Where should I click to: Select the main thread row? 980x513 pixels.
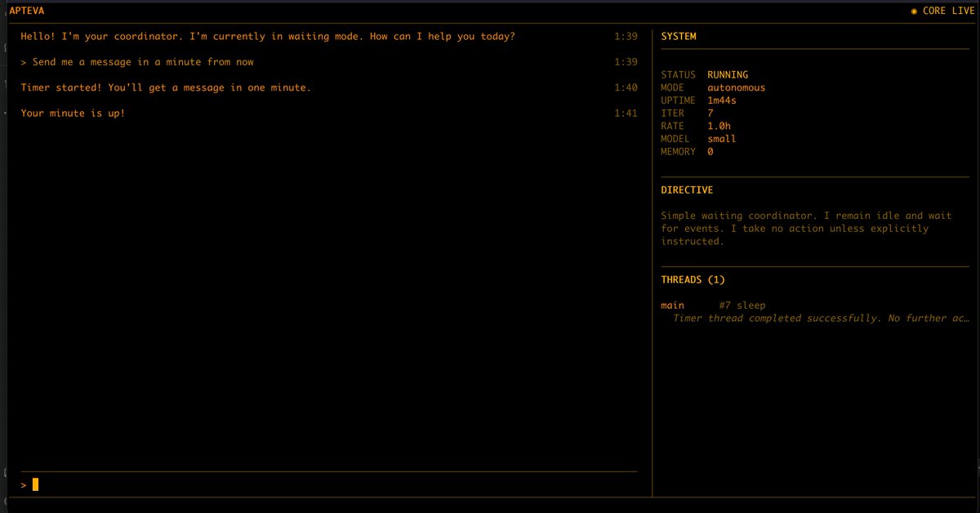point(814,306)
